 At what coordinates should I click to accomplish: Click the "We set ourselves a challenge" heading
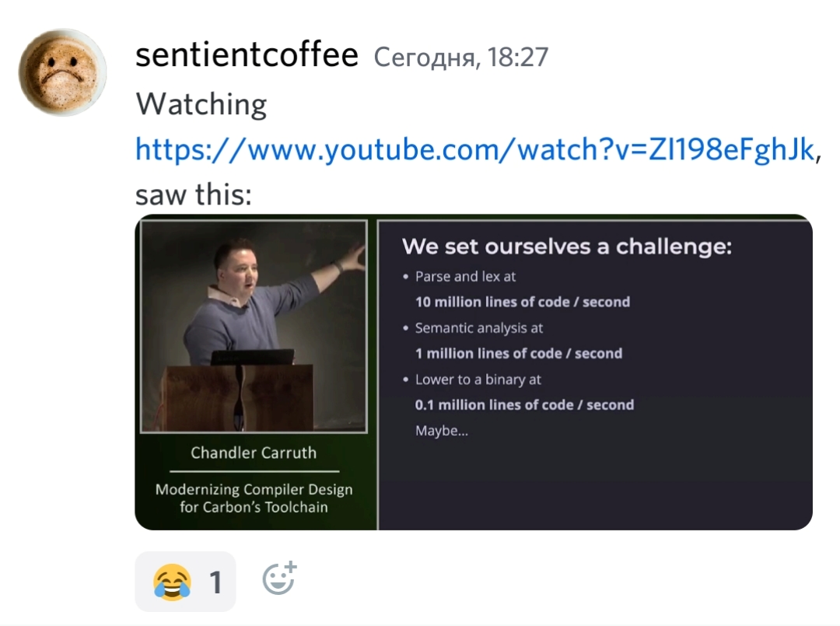[x=567, y=247]
